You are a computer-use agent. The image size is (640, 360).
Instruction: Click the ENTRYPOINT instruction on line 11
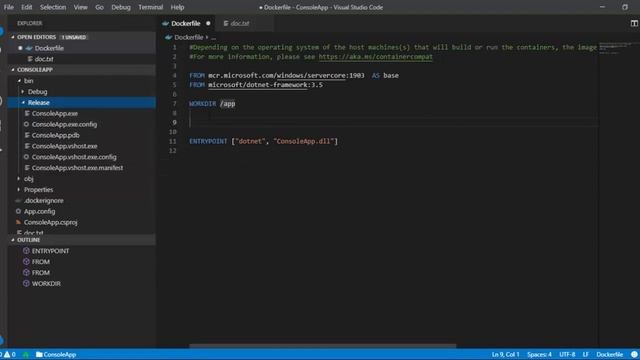click(208, 141)
